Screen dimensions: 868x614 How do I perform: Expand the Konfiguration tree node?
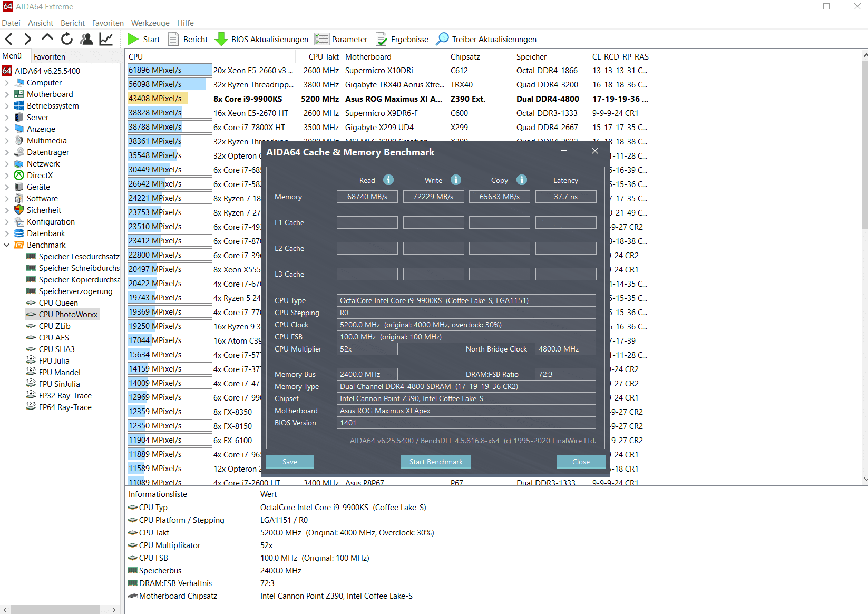point(6,221)
